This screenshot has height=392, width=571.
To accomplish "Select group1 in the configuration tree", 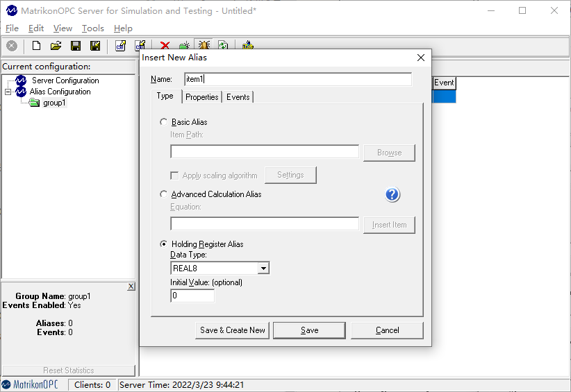I will 54,103.
